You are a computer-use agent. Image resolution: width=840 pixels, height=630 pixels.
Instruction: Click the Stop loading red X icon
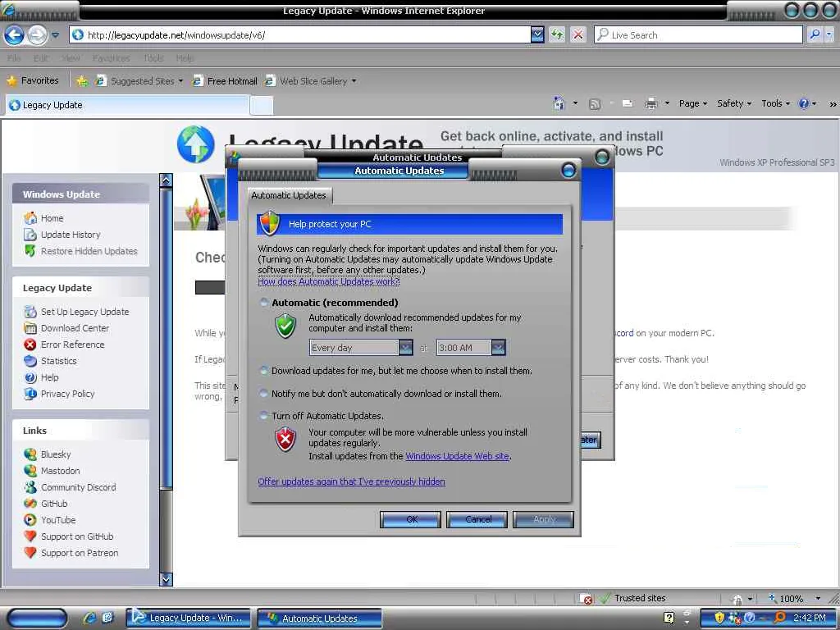(578, 34)
